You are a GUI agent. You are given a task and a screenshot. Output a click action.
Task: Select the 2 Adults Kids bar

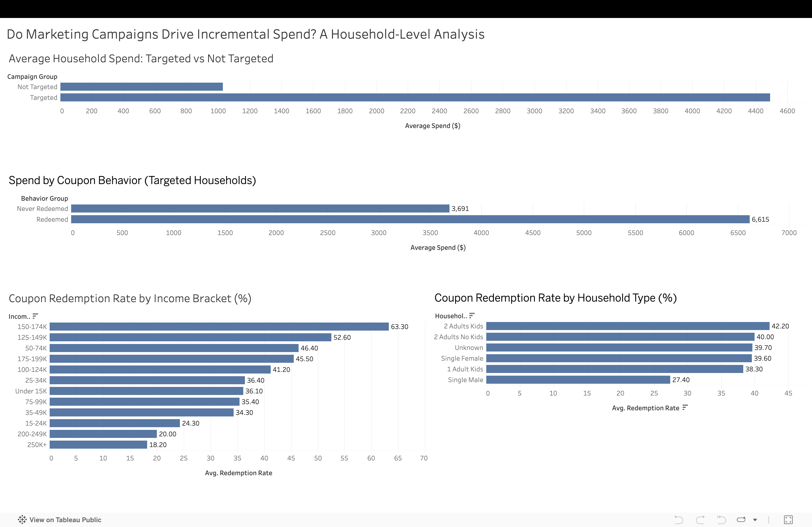click(x=628, y=326)
